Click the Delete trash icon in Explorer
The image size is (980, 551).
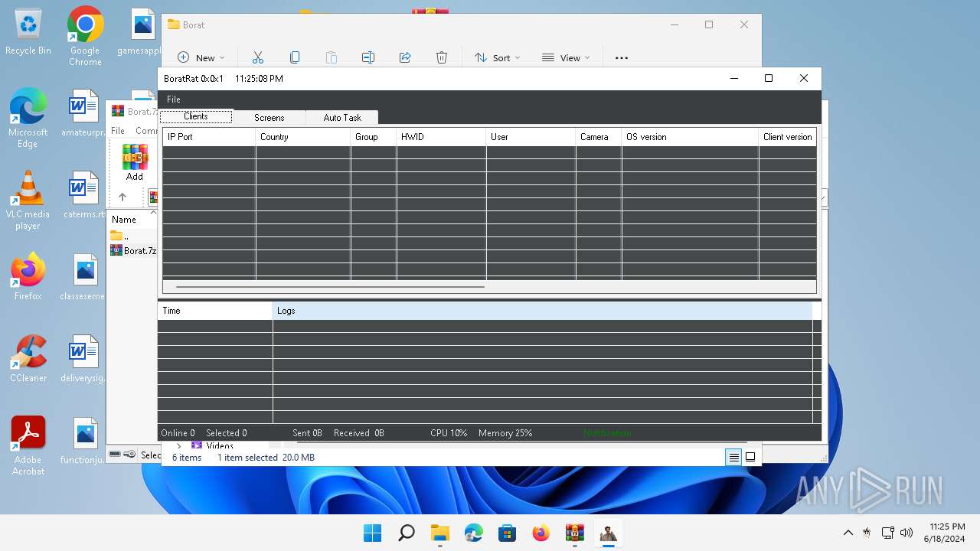tap(442, 57)
